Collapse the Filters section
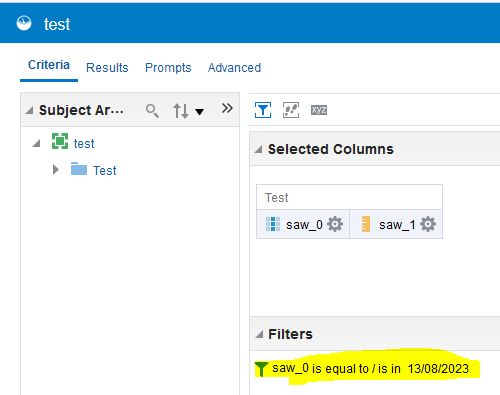The image size is (500, 395). tap(259, 334)
